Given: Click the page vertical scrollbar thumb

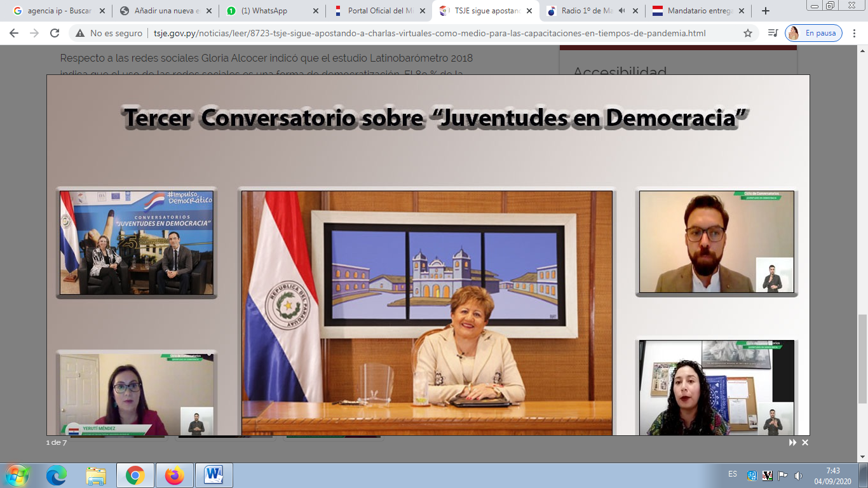Looking at the screenshot, I should click(862, 359).
